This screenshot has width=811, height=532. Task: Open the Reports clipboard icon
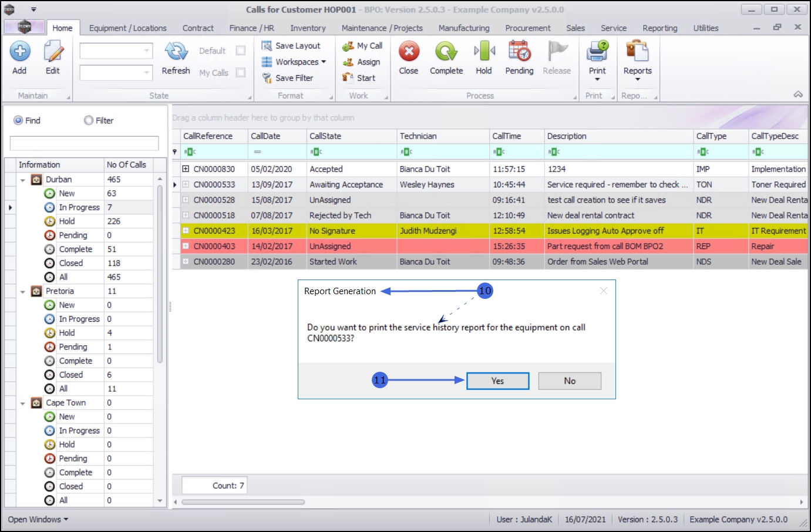click(x=637, y=52)
